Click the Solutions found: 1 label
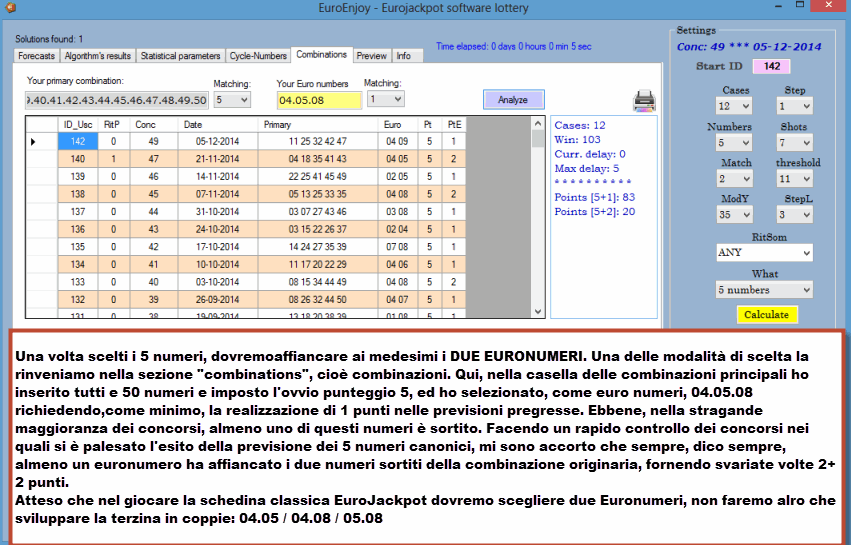The image size is (851, 545). click(49, 39)
